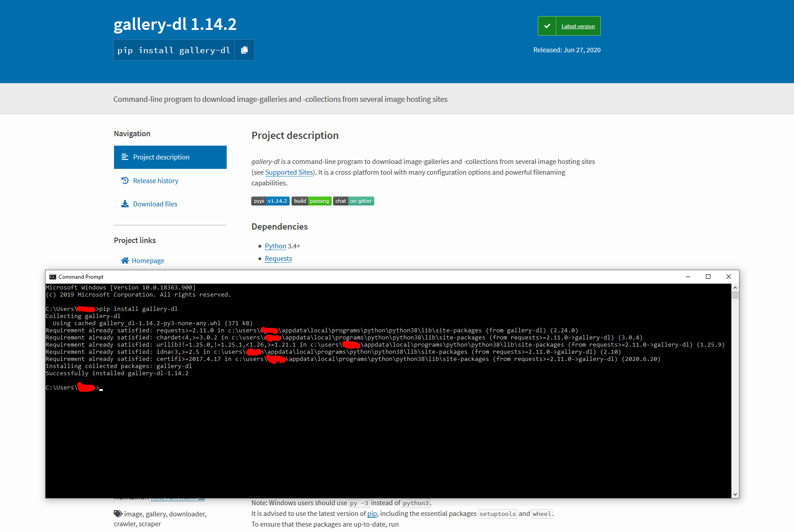Open the gitter chat badge
This screenshot has width=794, height=532.
(353, 201)
